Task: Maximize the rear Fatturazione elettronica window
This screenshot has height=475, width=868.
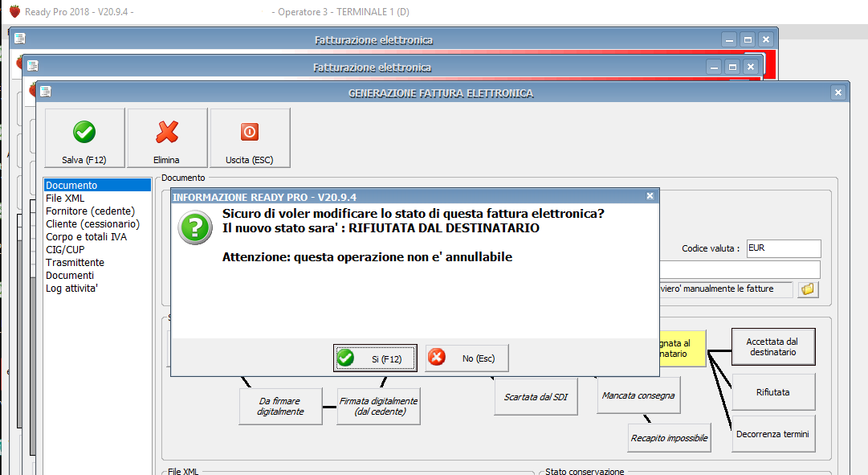Action: (748, 40)
